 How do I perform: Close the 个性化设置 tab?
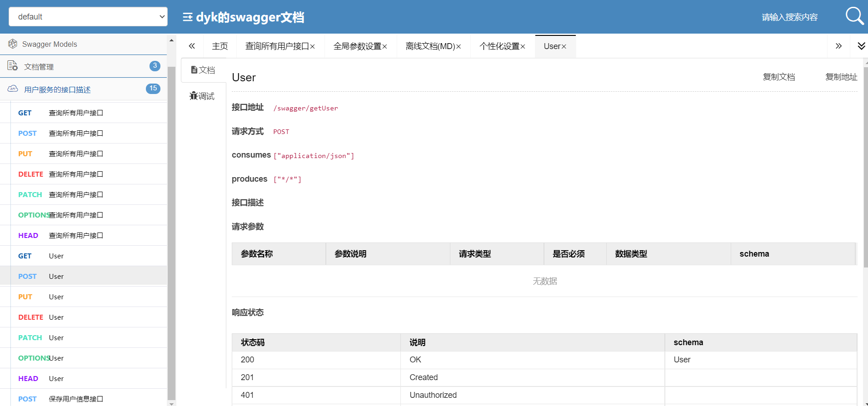pos(523,46)
